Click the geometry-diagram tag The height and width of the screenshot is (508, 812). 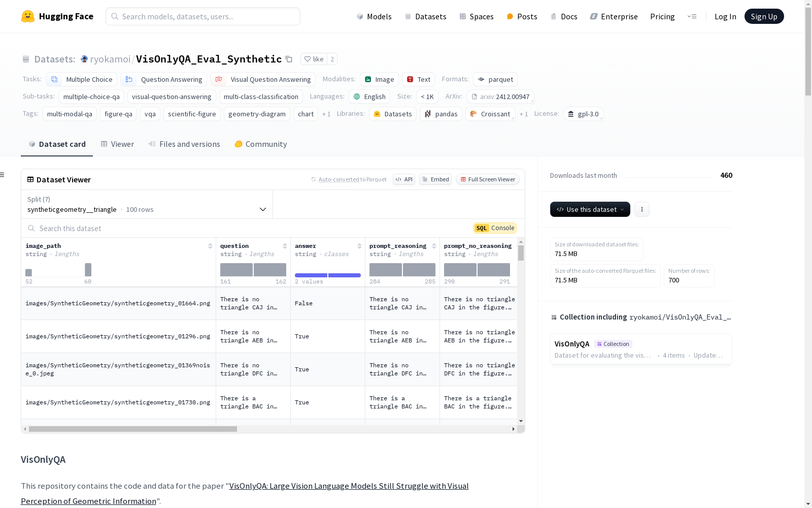[257, 114]
